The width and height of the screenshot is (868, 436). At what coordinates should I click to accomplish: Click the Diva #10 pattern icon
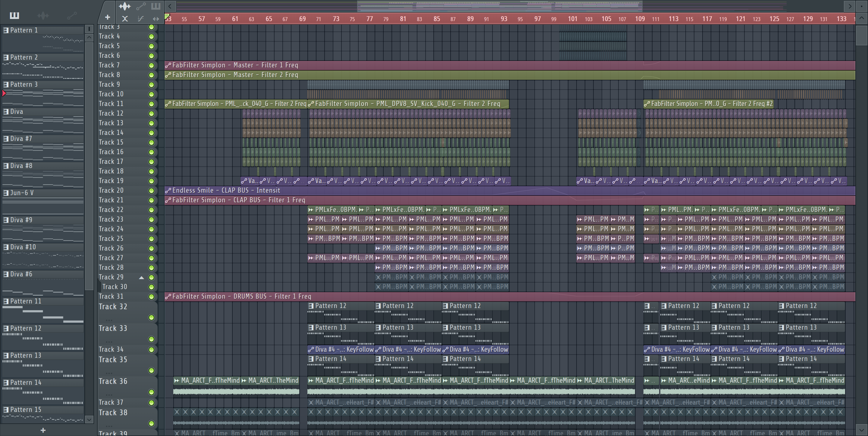(x=6, y=247)
